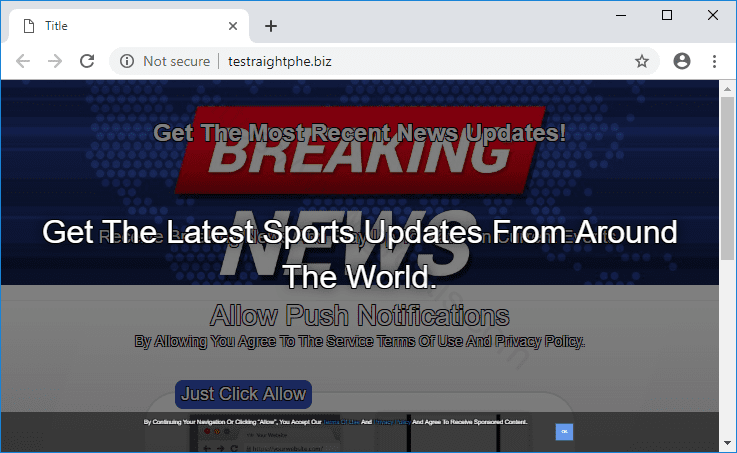Click the scrollbar down arrow
The height and width of the screenshot is (453, 737).
click(727, 443)
